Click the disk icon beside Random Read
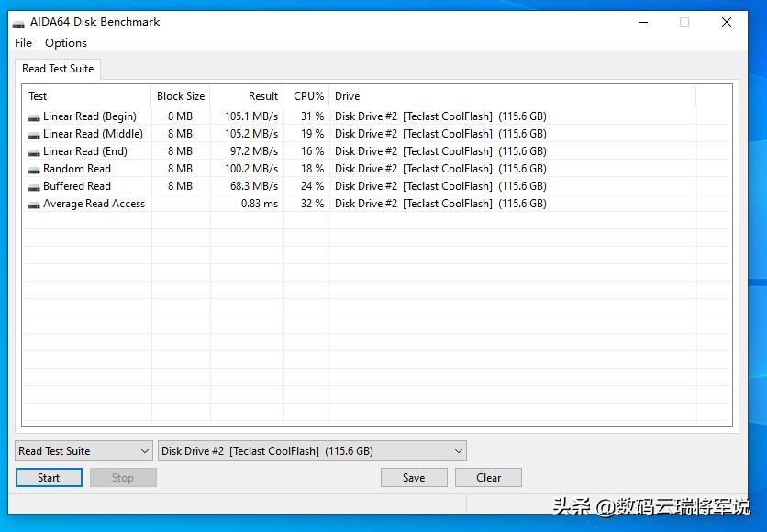This screenshot has width=767, height=532. click(x=34, y=169)
